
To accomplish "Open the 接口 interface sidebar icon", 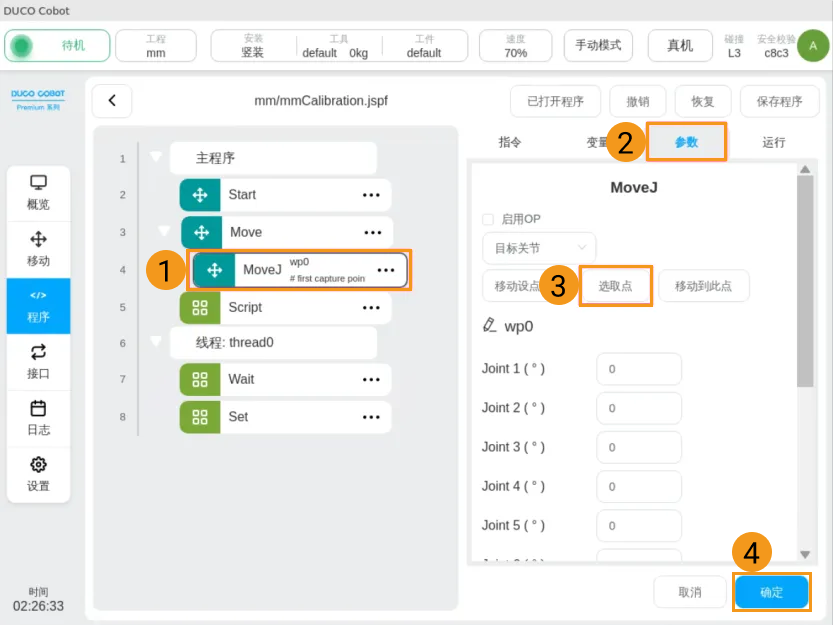I will (38, 361).
